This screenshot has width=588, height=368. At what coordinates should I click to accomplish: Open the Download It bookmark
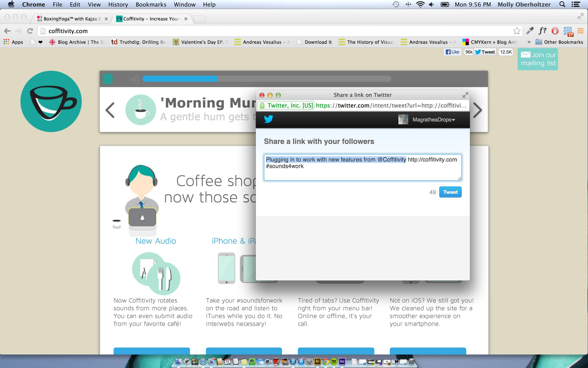click(x=314, y=42)
